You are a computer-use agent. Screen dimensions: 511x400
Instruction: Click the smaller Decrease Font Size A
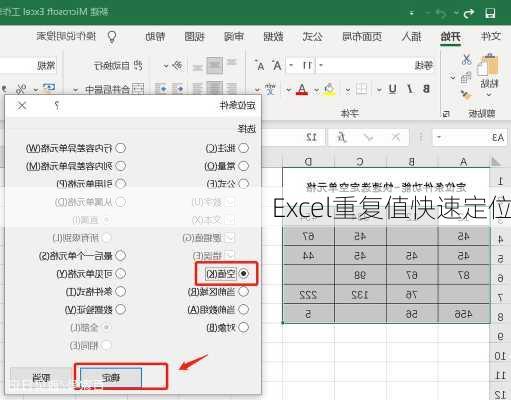point(260,66)
